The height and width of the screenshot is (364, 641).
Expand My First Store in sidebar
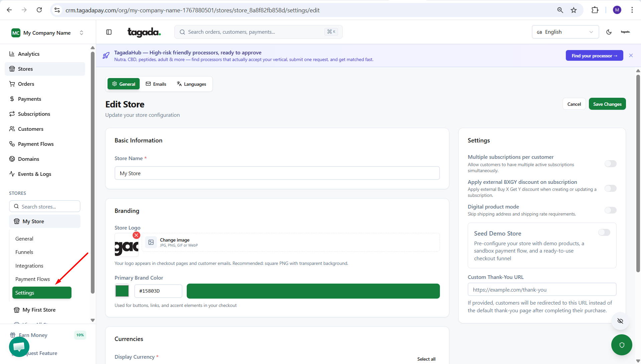point(39,310)
